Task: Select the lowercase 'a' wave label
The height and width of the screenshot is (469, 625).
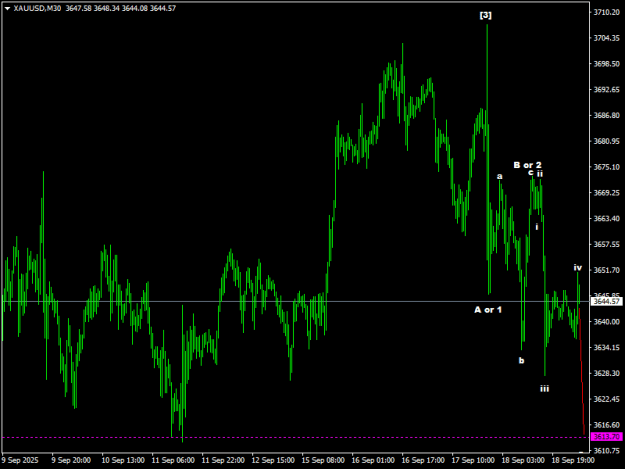Action: tap(499, 176)
